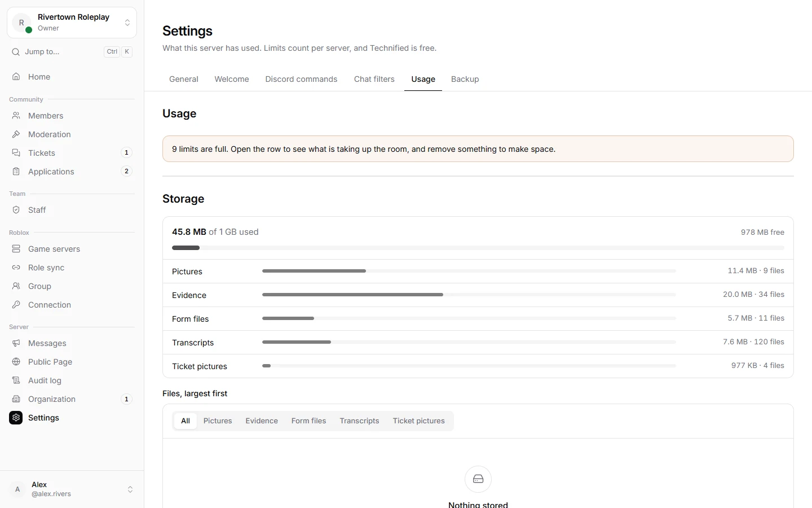The height and width of the screenshot is (508, 812).
Task: Click the Audit log icon
Action: pyautogui.click(x=16, y=380)
